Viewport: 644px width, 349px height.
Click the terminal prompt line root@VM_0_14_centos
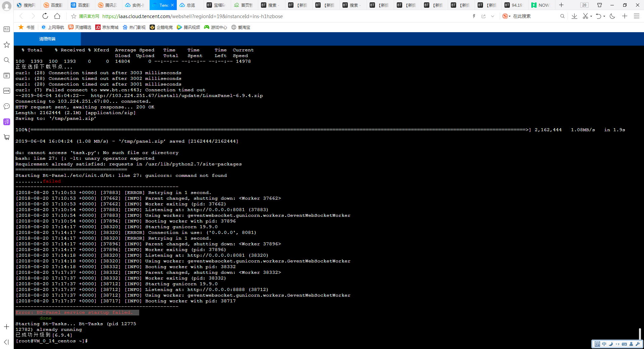click(52, 341)
